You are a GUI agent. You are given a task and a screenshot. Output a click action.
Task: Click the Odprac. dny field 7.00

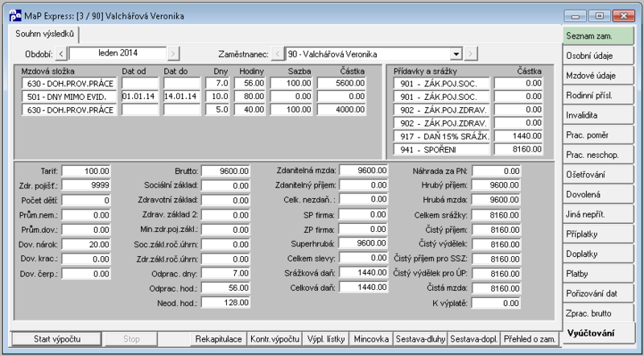[x=225, y=273]
